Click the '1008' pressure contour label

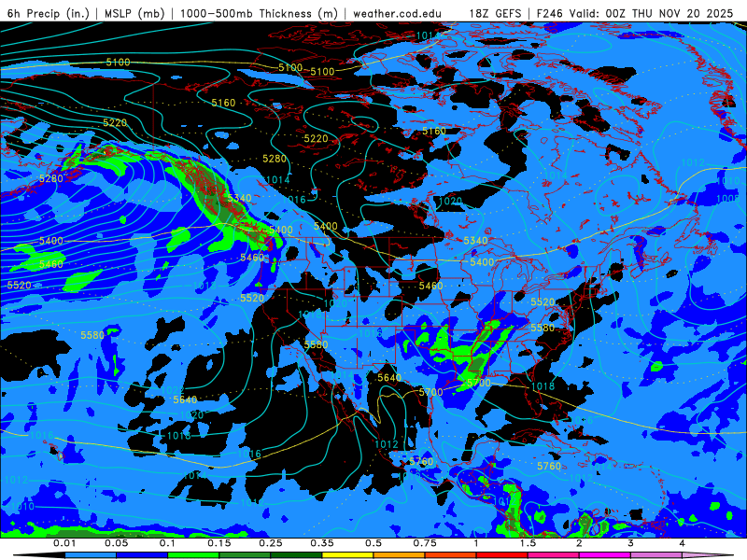tap(728, 198)
